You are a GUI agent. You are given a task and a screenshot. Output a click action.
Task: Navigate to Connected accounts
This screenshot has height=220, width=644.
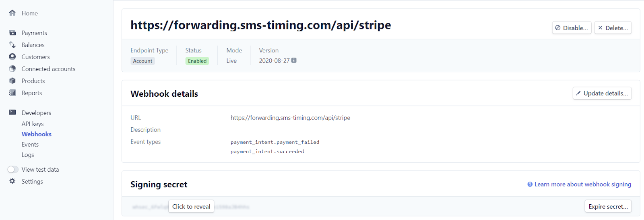click(x=48, y=69)
